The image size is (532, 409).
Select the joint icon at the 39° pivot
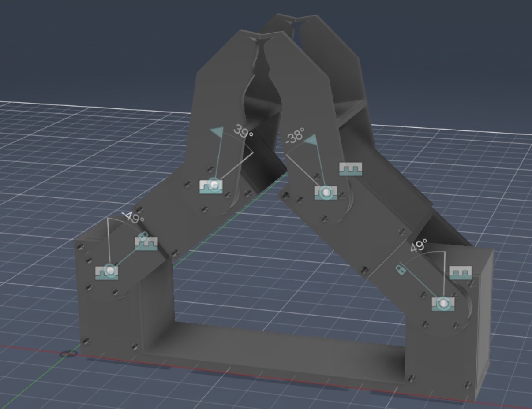click(x=211, y=186)
